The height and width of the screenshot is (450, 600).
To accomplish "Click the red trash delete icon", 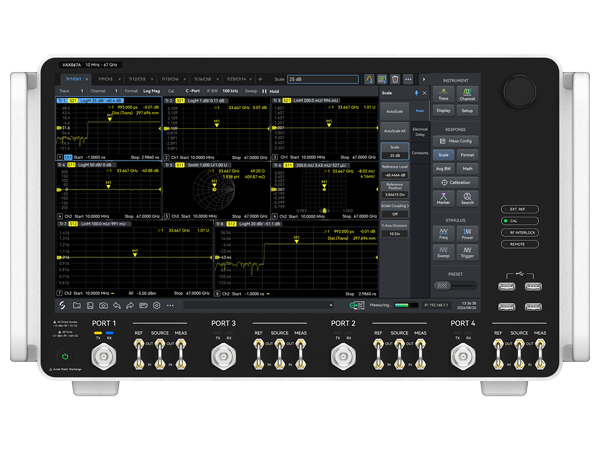I will [395, 79].
